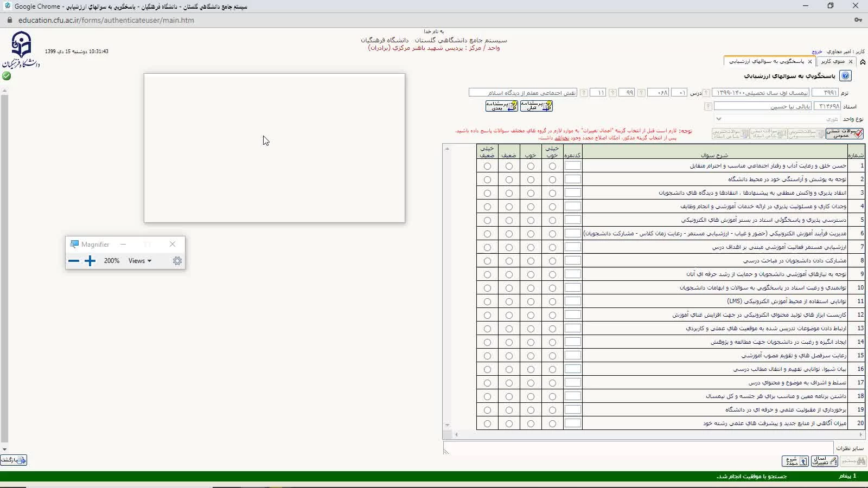This screenshot has height=488, width=868.
Task: Zoom in with the Magnifier plus button
Action: 90,261
